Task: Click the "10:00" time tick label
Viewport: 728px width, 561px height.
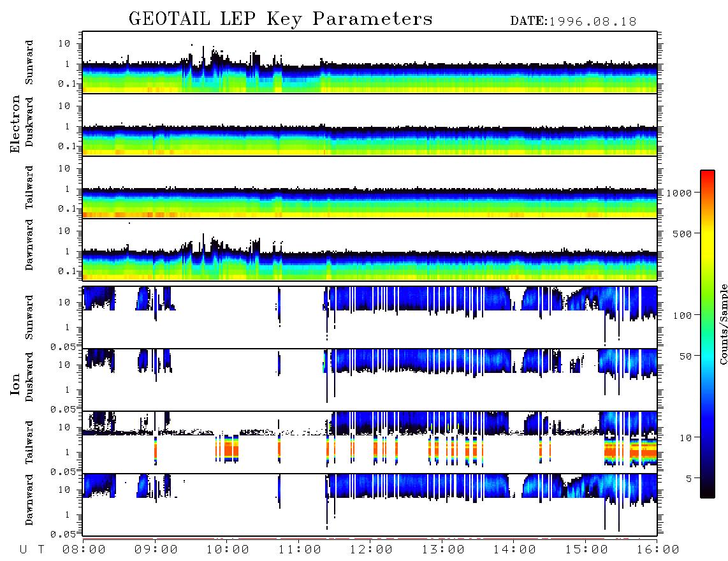Action: [228, 550]
